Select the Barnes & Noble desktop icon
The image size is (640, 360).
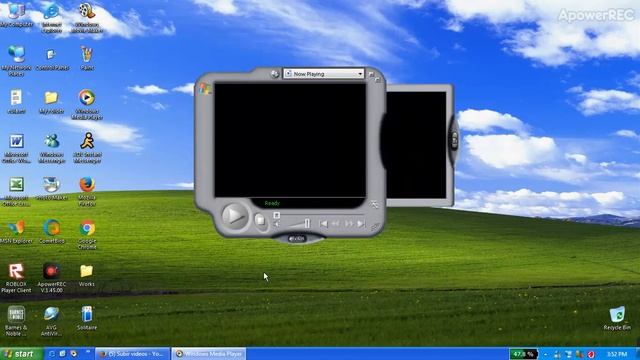point(16,322)
